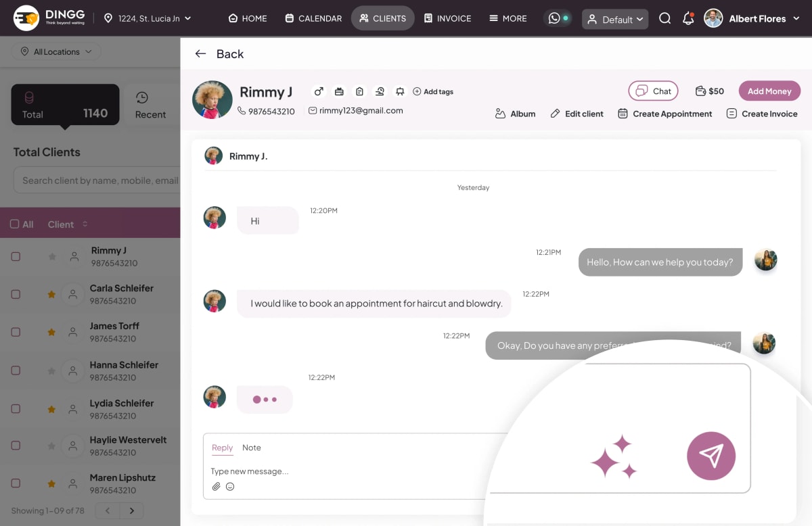
Task: Select checkbox for Rimmy J row
Action: coord(16,257)
